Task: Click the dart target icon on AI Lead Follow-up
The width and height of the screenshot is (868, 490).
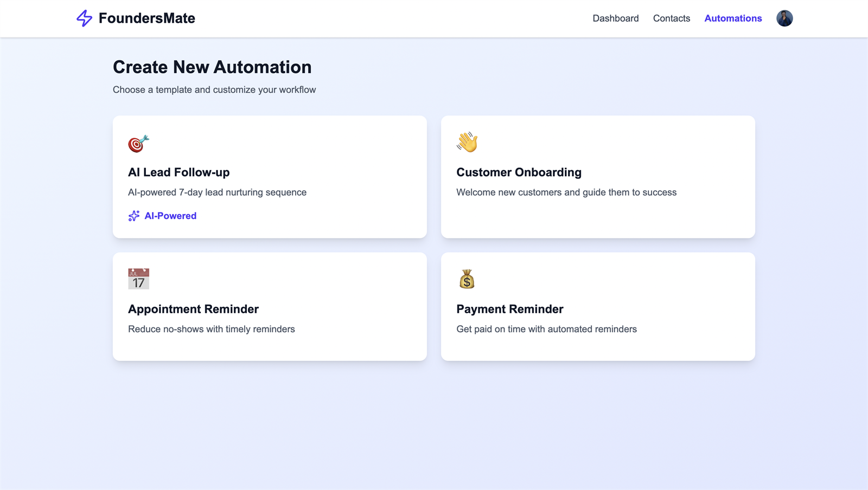Action: (x=138, y=144)
